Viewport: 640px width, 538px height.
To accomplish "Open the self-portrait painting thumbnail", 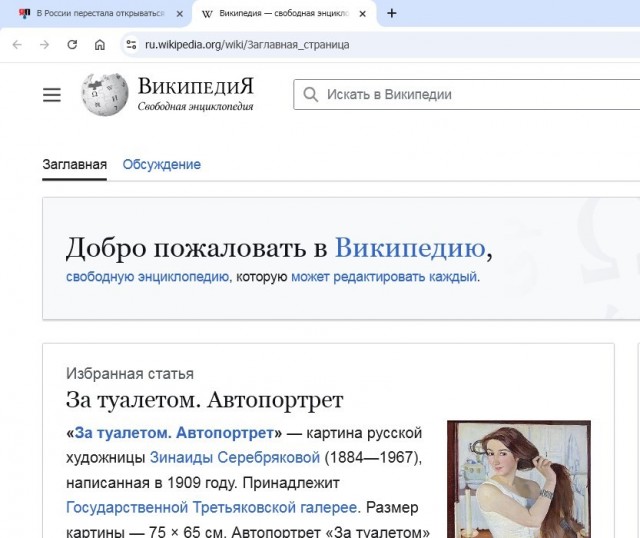I will pos(519,479).
